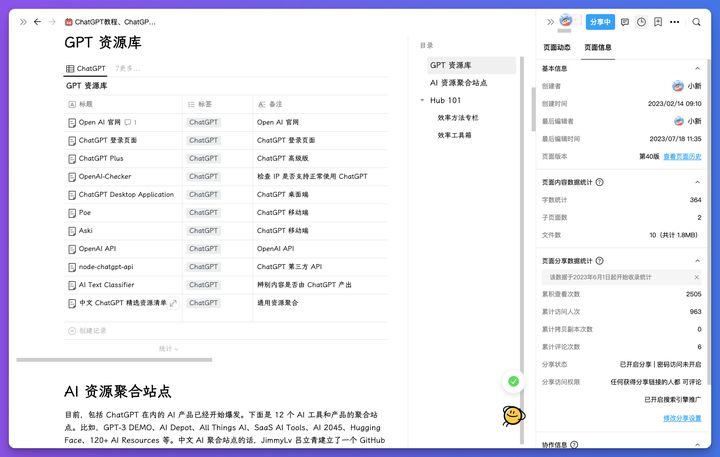This screenshot has width=720, height=457.
Task: Open the page history clock icon
Action: tap(641, 22)
